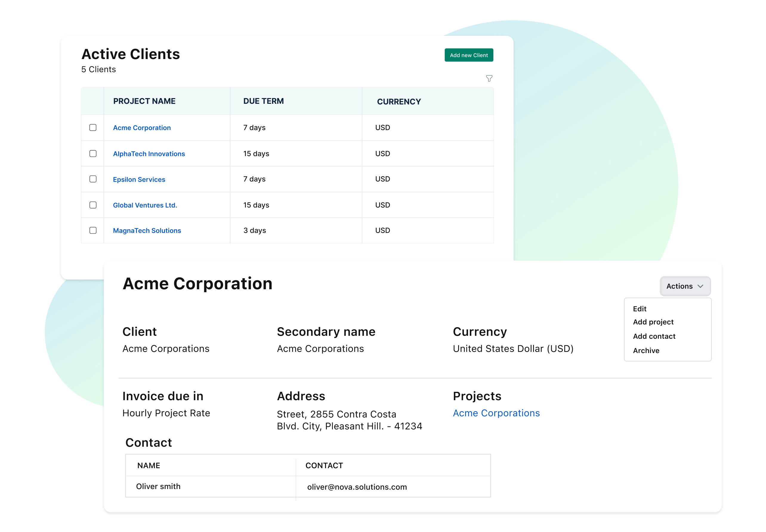Select the AlphaTech Innovations row checkbox
Viewport: 766px width, 532px height.
(93, 153)
